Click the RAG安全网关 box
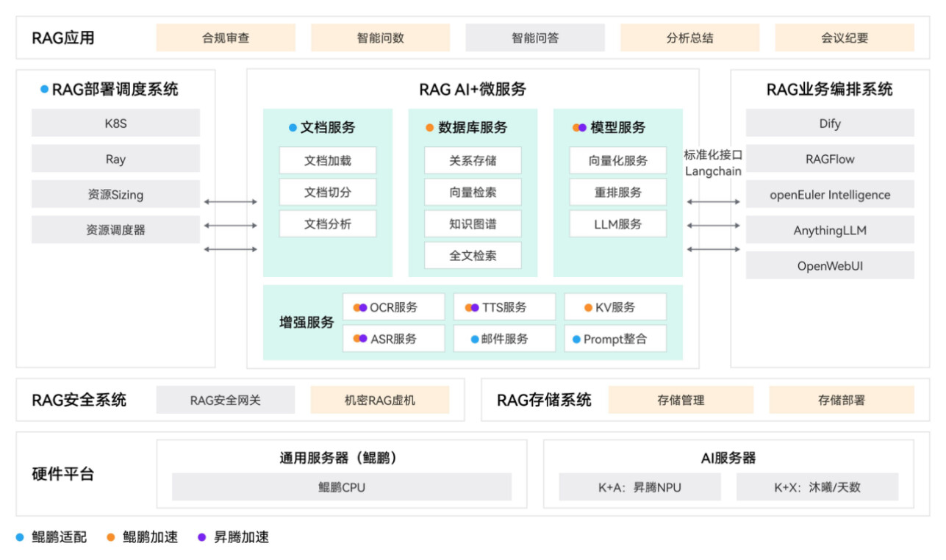The height and width of the screenshot is (560, 946). [226, 400]
